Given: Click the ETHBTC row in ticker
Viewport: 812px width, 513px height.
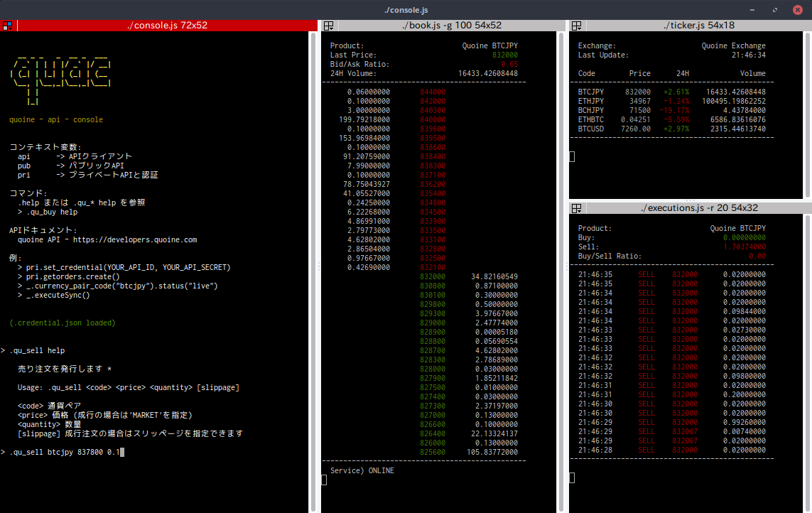Looking at the screenshot, I should pyautogui.click(x=671, y=119).
